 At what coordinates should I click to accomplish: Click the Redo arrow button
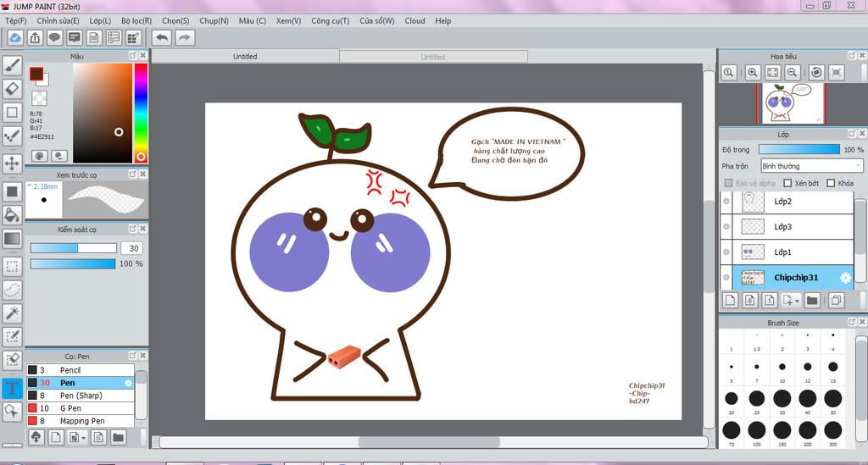click(x=185, y=37)
